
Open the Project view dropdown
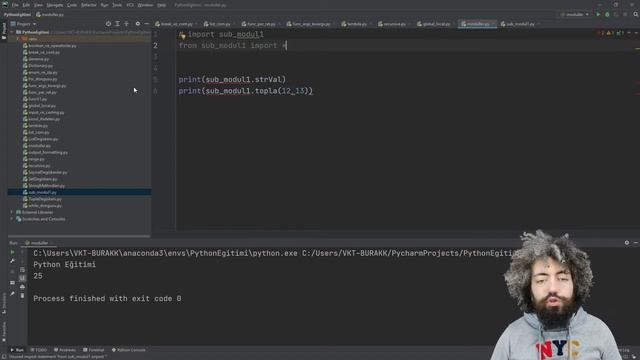pos(23,24)
